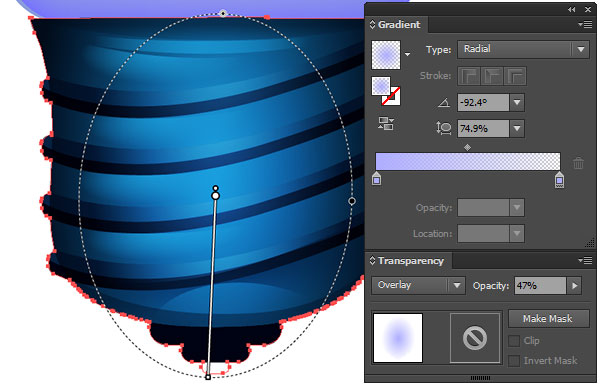600x390 pixels.
Task: Select the left gradient color stop
Action: (377, 179)
